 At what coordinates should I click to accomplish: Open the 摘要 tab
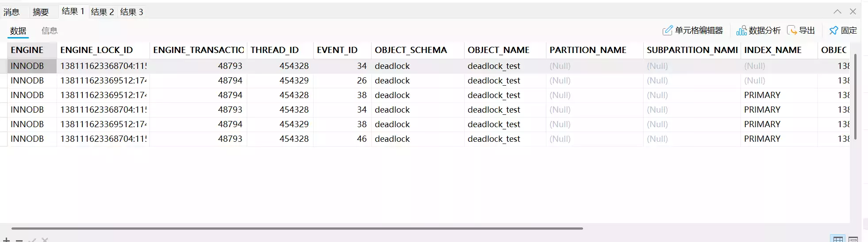[41, 12]
